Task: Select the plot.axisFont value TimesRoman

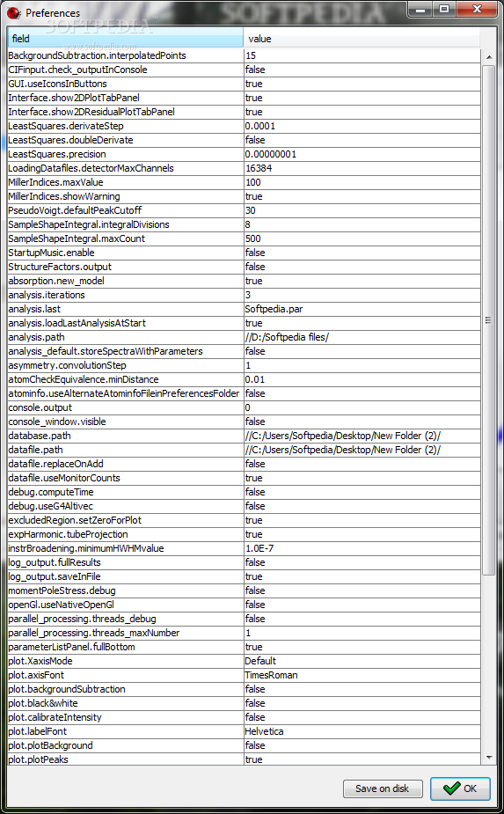Action: [362, 675]
